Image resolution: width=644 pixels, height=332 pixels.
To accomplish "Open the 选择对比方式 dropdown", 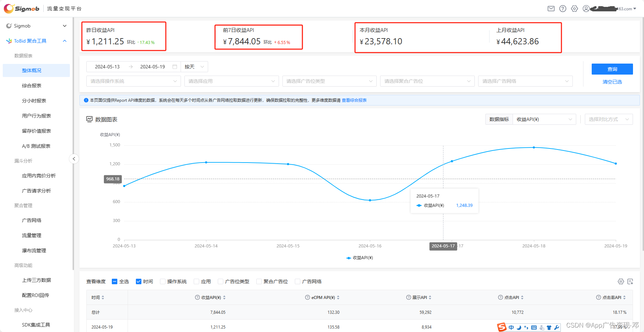I will [x=609, y=119].
